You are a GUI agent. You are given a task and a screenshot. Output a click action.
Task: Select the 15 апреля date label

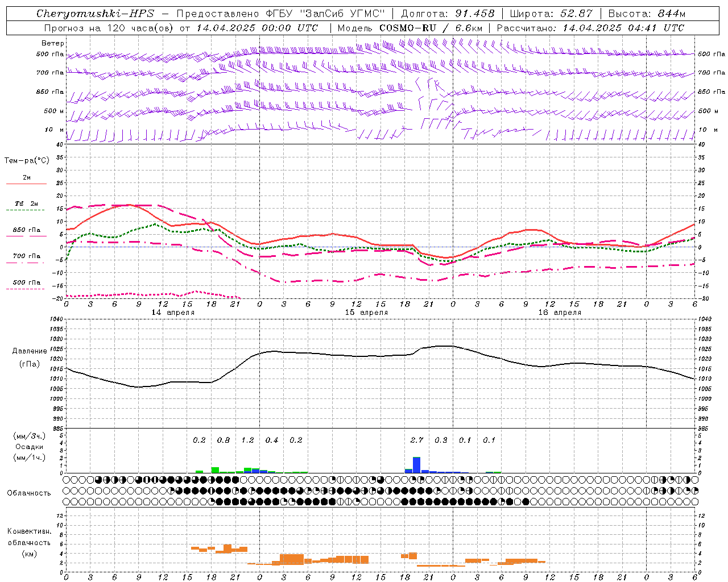pos(366,313)
